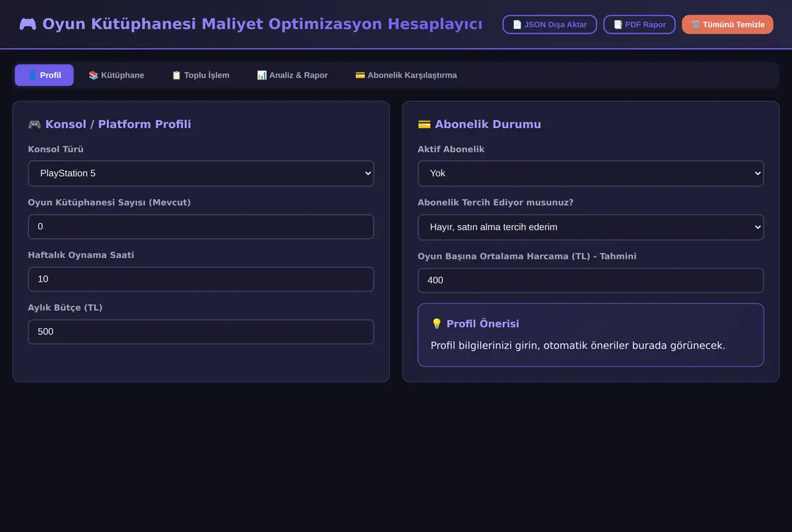This screenshot has height=532, width=792.
Task: Click the document icon on JSON Dışa Aktar
Action: (517, 24)
